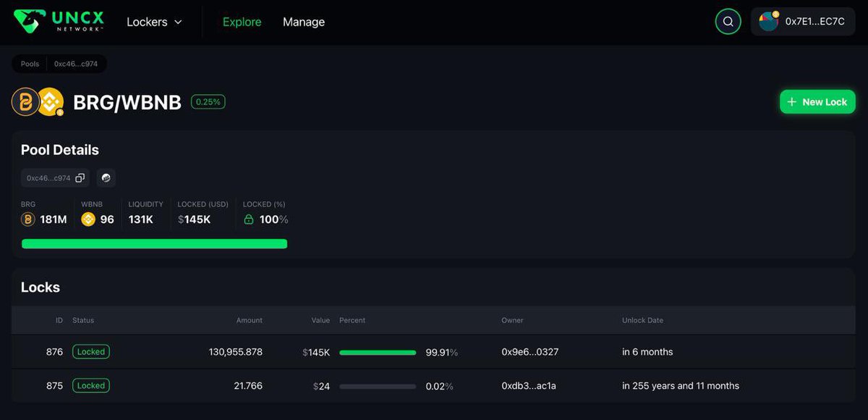Click the Owner column header
868x420 pixels.
point(512,320)
